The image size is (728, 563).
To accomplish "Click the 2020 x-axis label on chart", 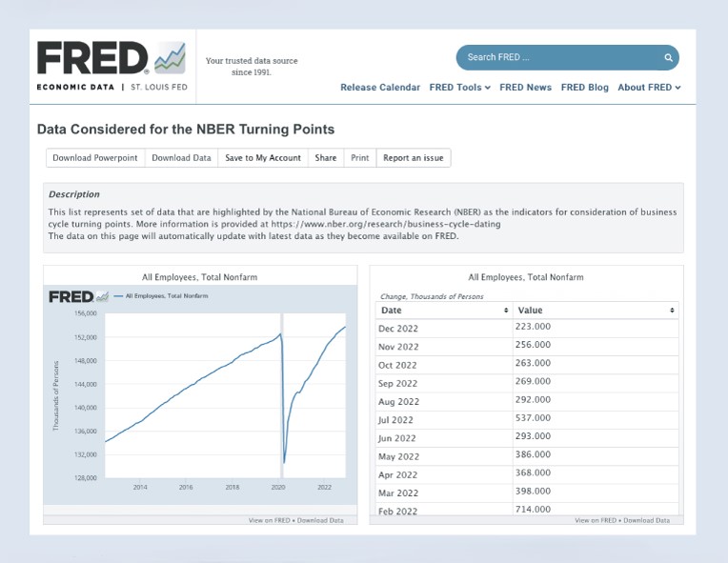I will pos(278,487).
